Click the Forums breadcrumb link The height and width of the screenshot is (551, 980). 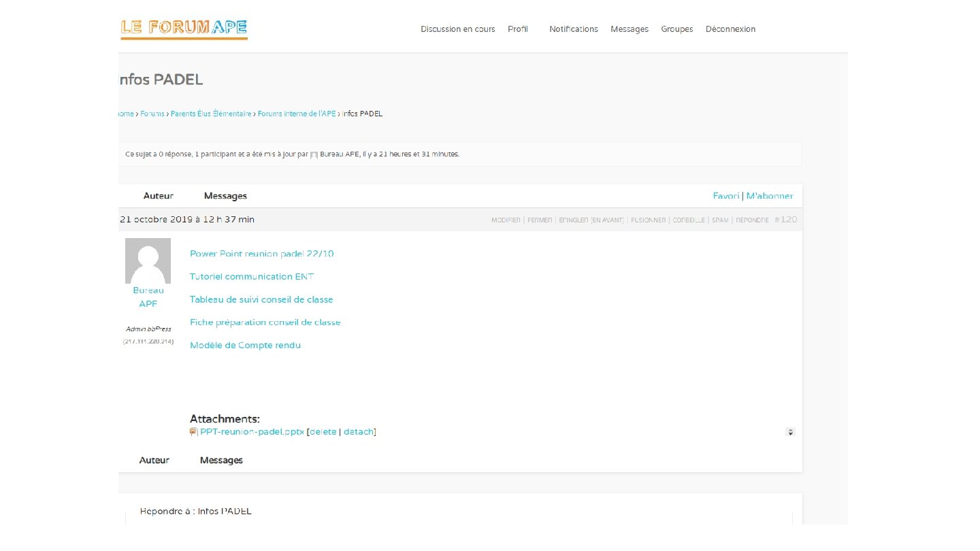(152, 114)
